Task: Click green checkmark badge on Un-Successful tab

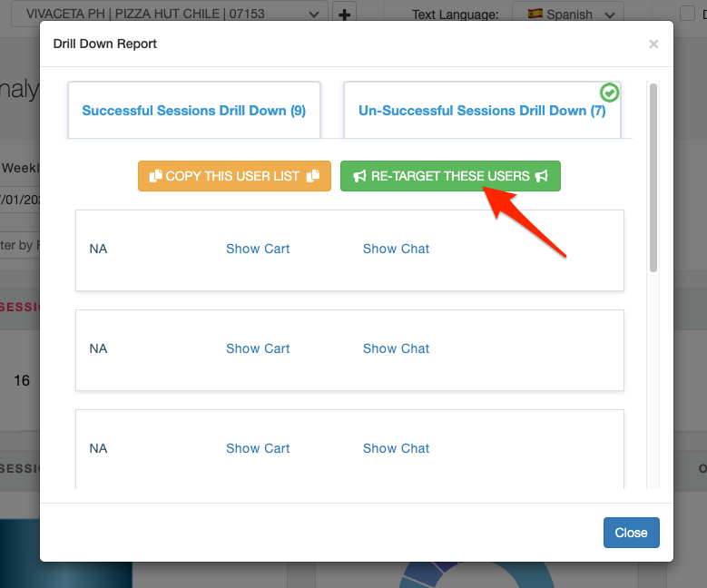Action: tap(609, 93)
